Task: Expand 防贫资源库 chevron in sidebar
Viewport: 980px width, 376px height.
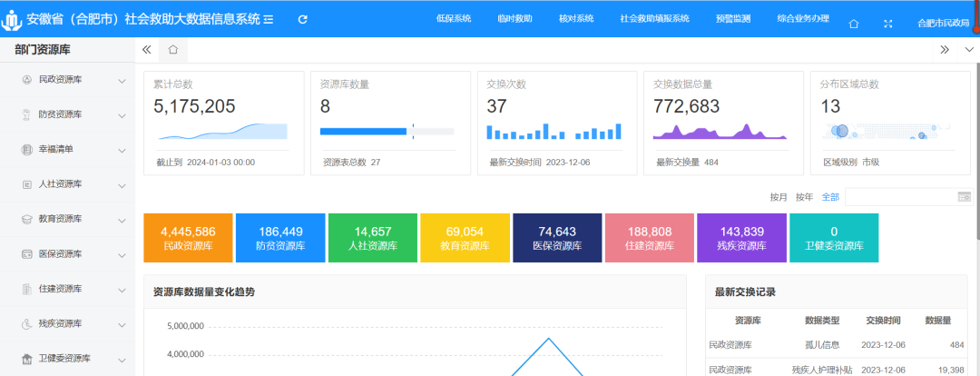Action: click(122, 115)
